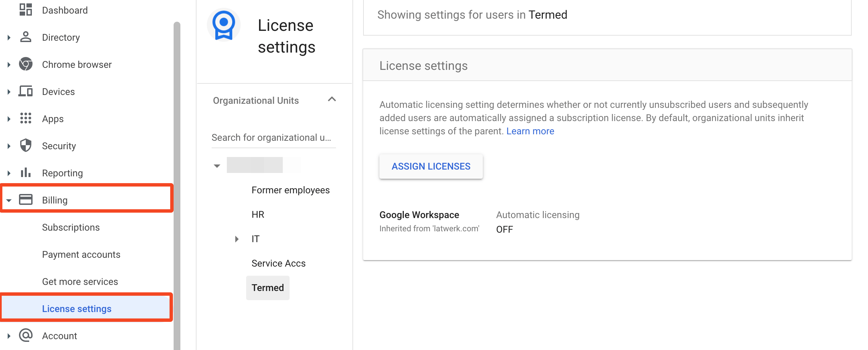
Task: Select the Billing menu item
Action: pos(87,198)
